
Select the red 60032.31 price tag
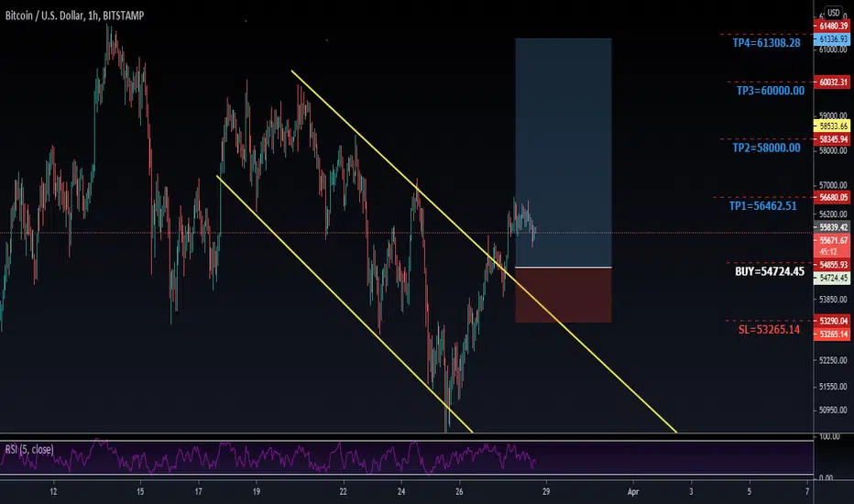coord(832,82)
